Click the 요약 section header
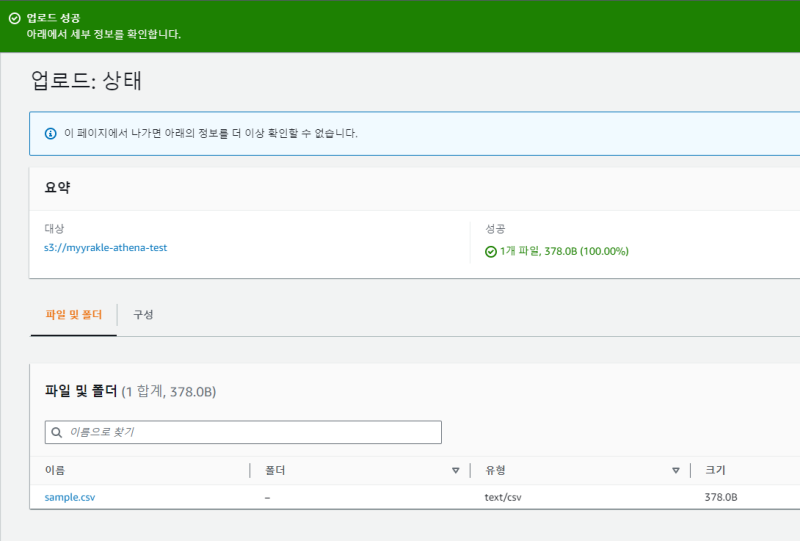This screenshot has height=541, width=800. click(57, 188)
